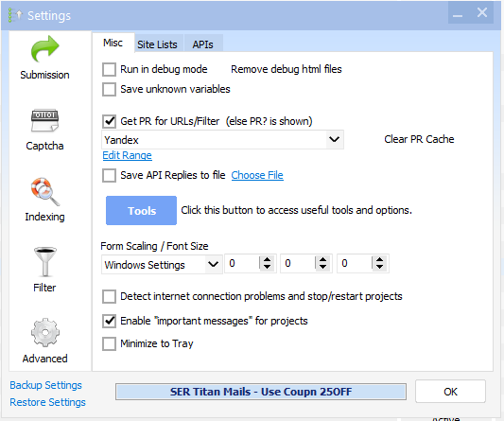Click the Choose File link
The width and height of the screenshot is (504, 421).
point(257,175)
